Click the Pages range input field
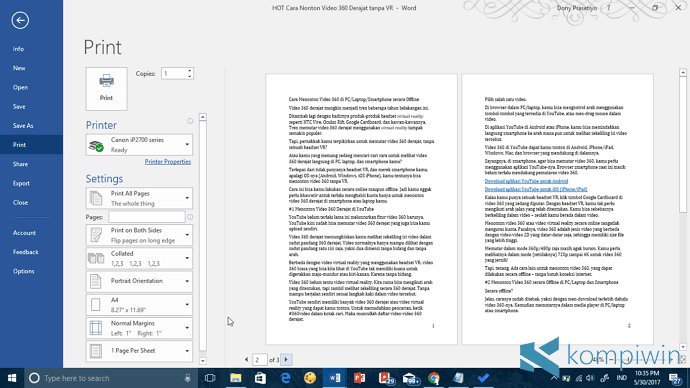 147,217
